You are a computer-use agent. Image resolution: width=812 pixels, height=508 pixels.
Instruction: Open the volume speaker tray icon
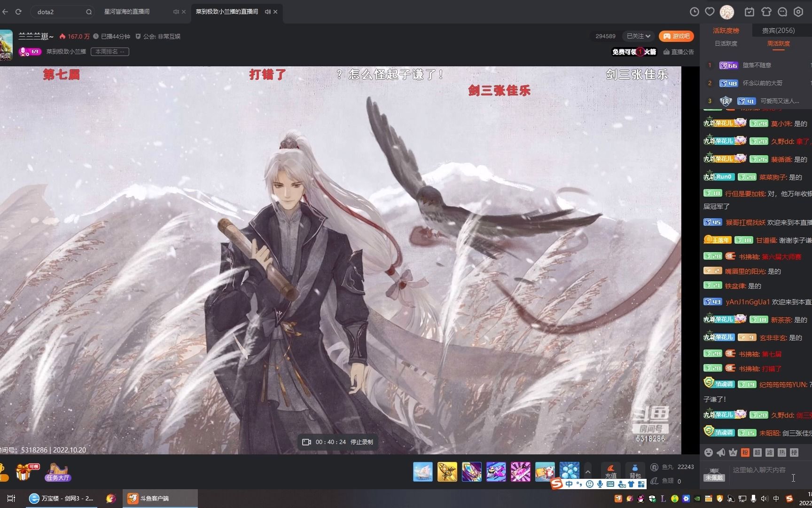(765, 499)
